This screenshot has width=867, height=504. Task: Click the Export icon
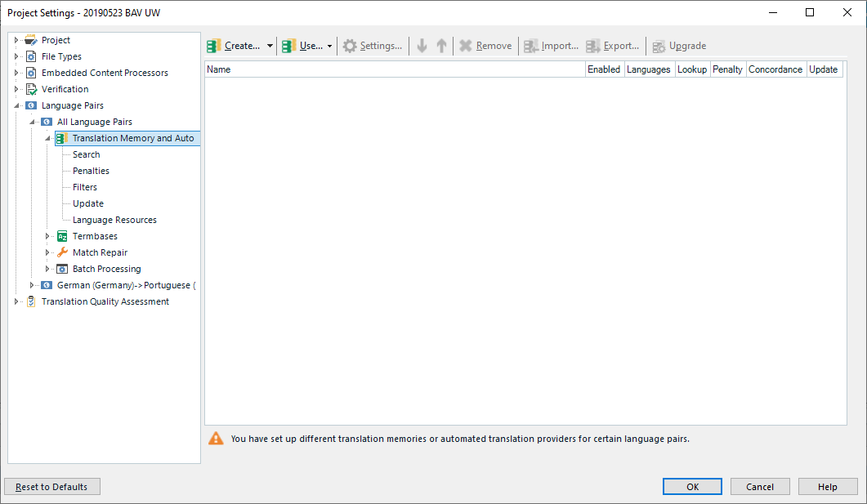[x=592, y=46]
